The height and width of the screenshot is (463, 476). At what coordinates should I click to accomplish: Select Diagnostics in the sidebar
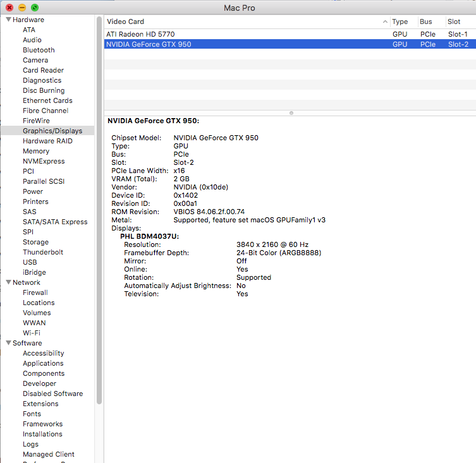pyautogui.click(x=42, y=80)
